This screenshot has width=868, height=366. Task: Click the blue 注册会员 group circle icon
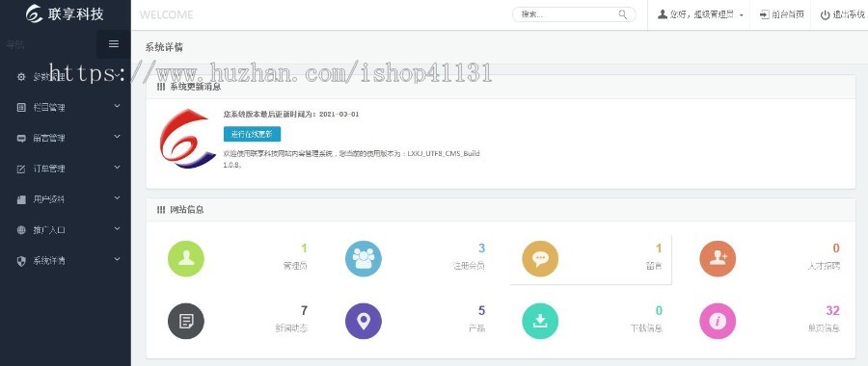(364, 259)
